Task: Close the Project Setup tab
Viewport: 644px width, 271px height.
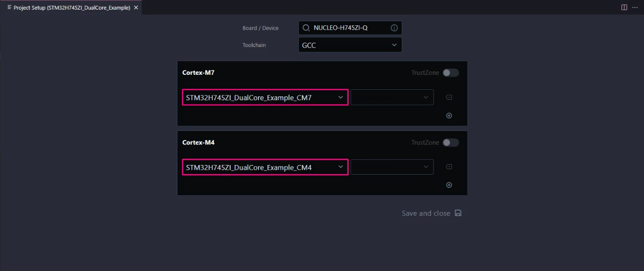Action: [x=136, y=8]
